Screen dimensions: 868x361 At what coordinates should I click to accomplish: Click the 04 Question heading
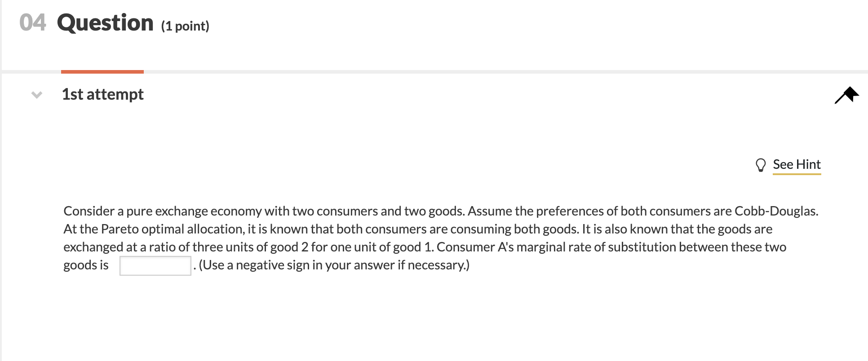click(114, 23)
